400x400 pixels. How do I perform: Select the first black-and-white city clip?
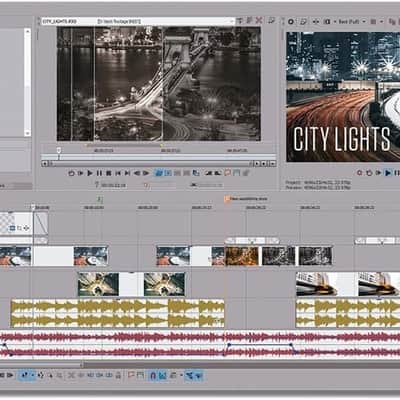click(278, 256)
